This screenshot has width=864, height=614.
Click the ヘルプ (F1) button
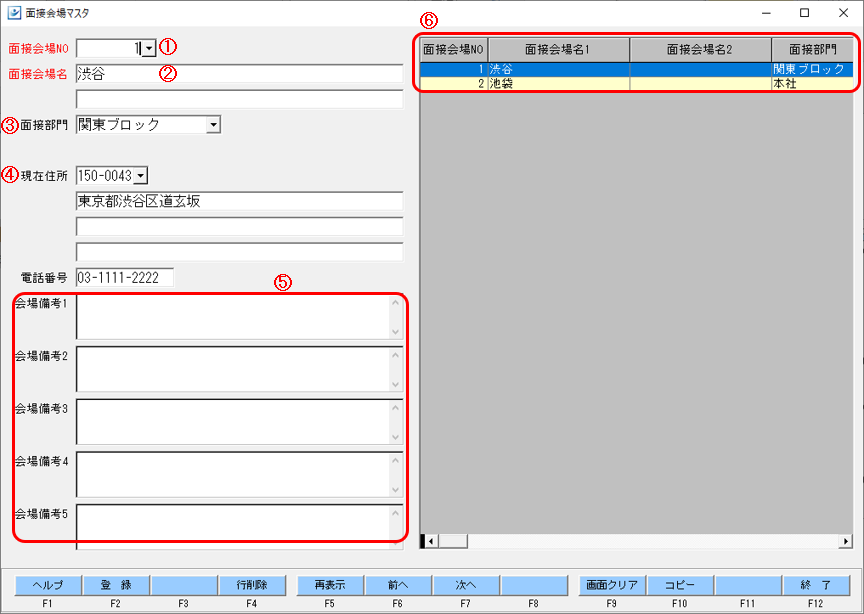tap(48, 585)
